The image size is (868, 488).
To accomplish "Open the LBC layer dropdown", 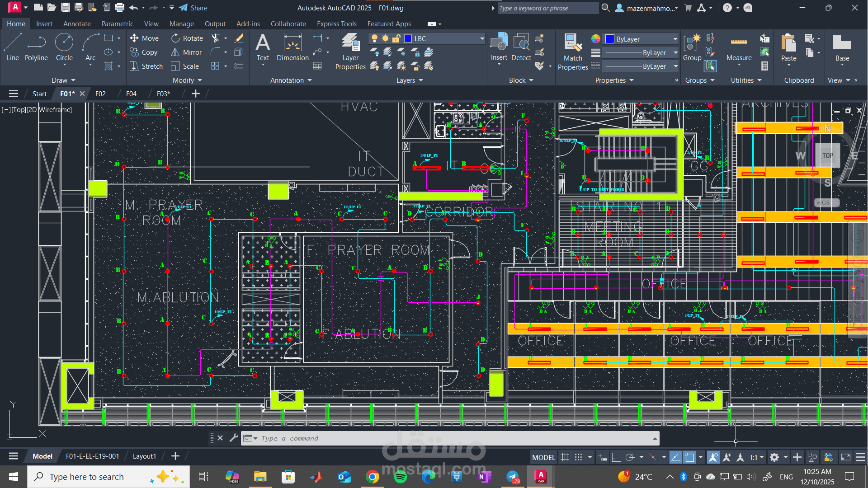I will 482,39.
